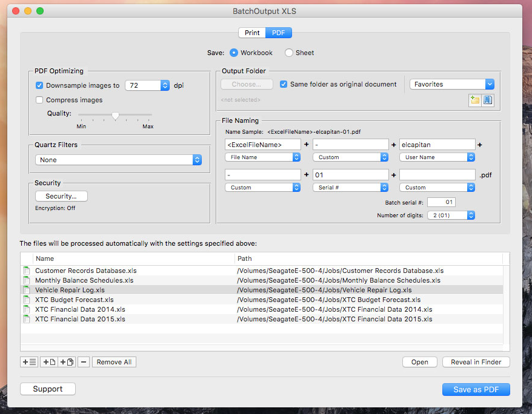Expand the Favorites dropdown
The height and width of the screenshot is (414, 532).
452,84
